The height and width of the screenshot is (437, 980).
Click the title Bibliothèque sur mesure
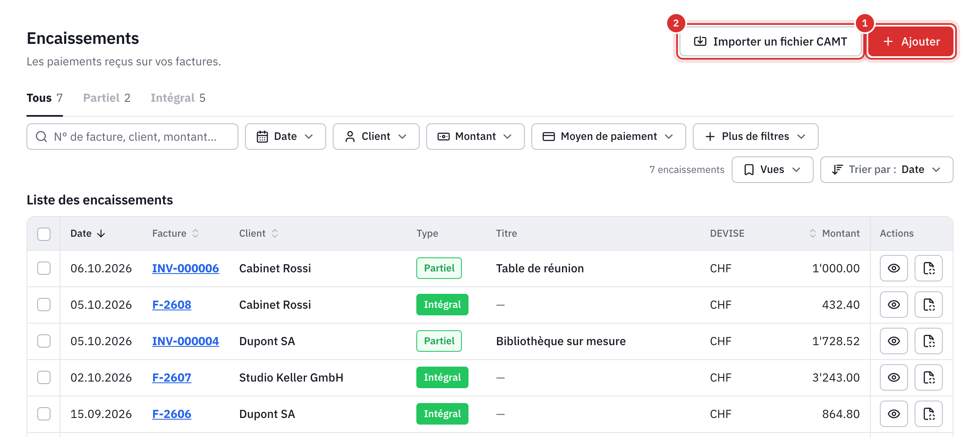(x=561, y=341)
